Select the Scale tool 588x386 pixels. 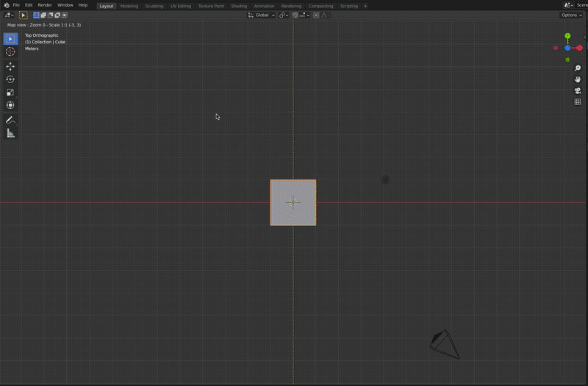10,93
